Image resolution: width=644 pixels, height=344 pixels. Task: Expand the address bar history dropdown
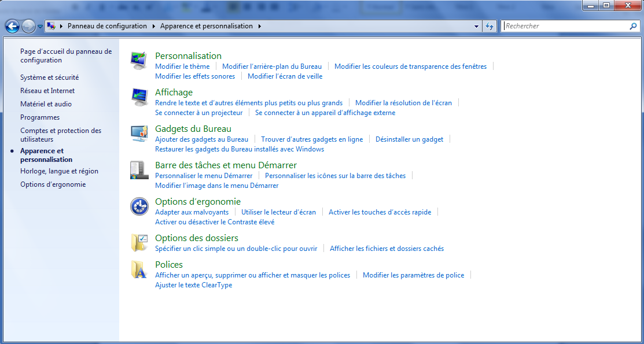476,26
